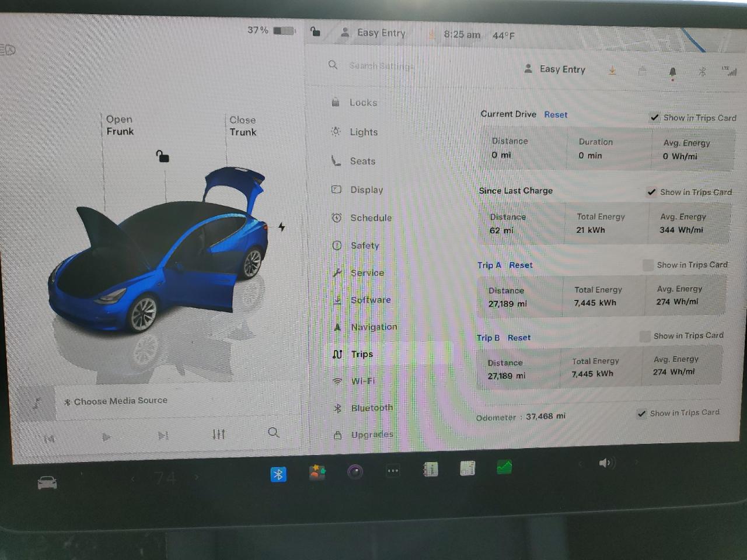The image size is (747, 560).
Task: Lower volume with arrow left of speaker
Action: [x=580, y=464]
